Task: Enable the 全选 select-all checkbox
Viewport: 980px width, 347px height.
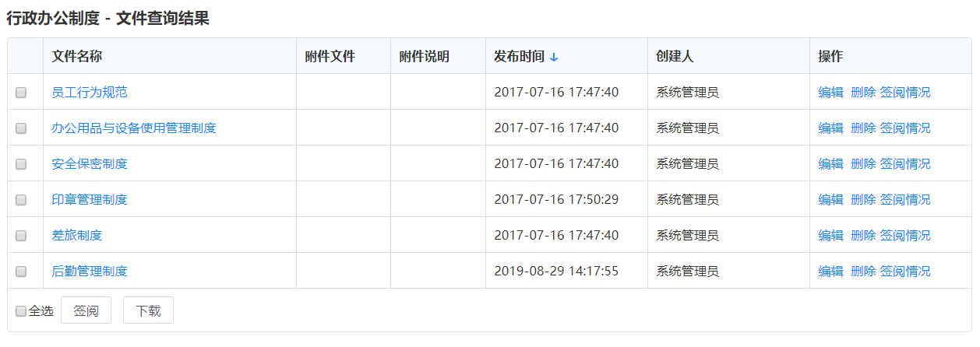Action: (21, 311)
